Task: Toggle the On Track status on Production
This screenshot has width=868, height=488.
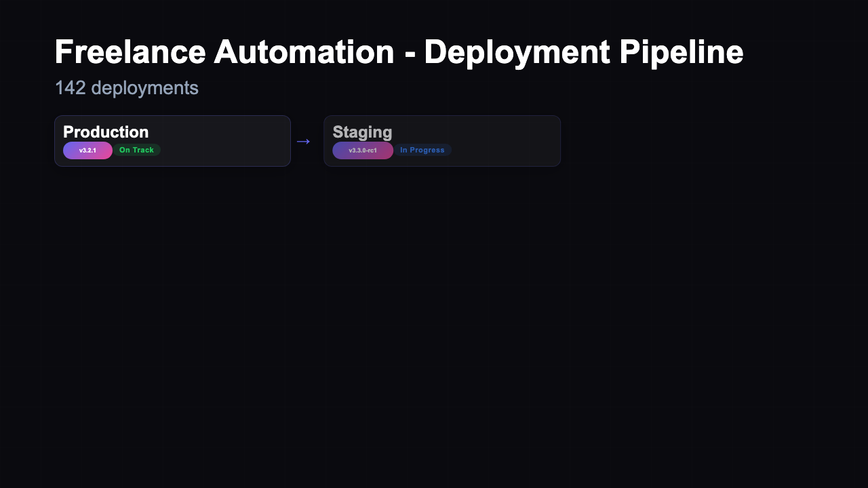Action: click(x=136, y=150)
